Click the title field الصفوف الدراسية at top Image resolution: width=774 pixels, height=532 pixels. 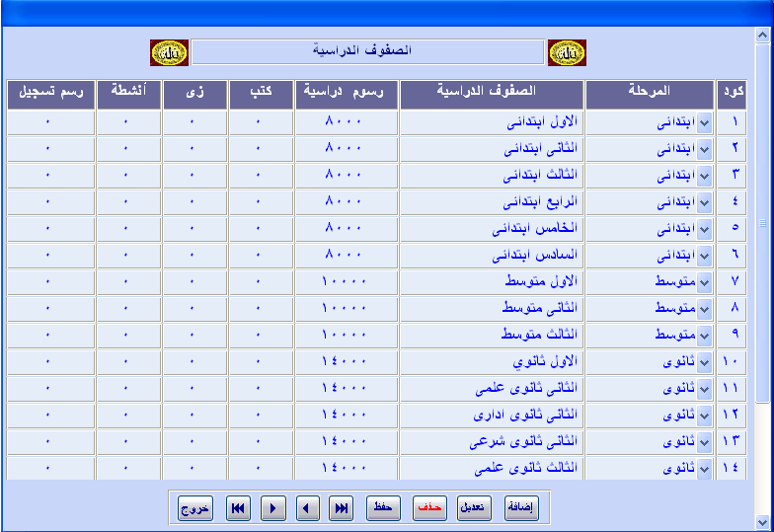click(367, 50)
